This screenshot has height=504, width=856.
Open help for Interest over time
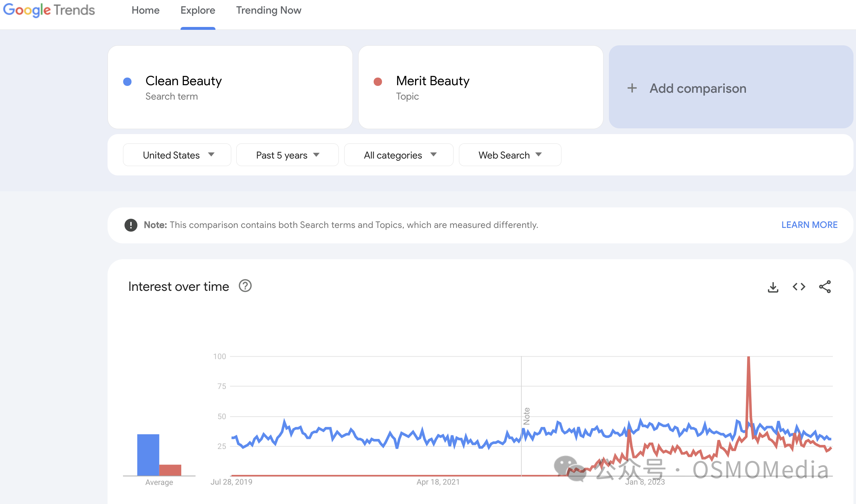point(245,286)
